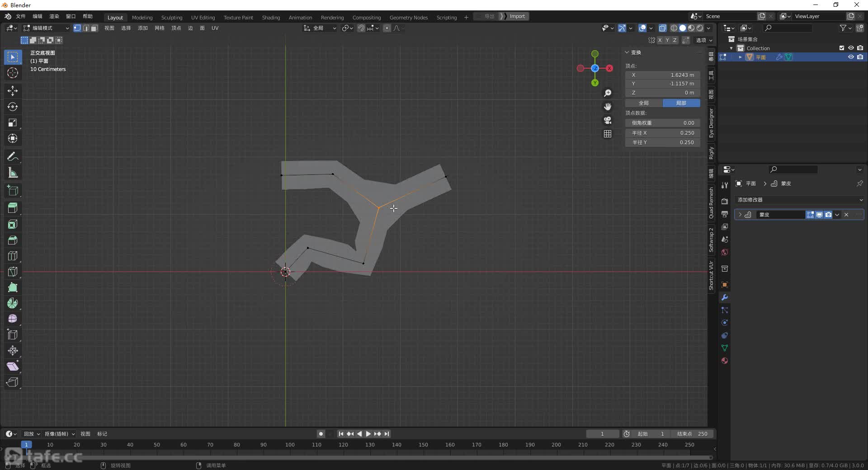This screenshot has height=470, width=868.
Task: Open 选项 dropdown in viewport header
Action: [704, 40]
